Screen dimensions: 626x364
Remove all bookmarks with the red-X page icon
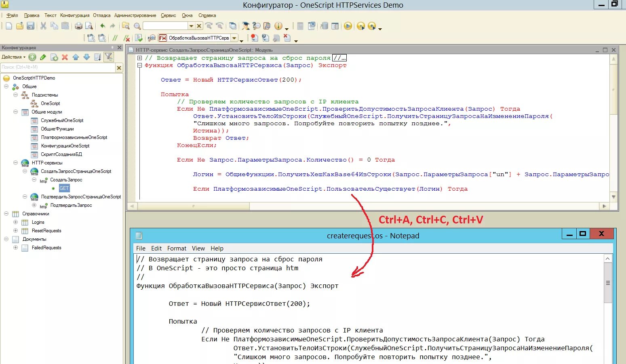[x=287, y=38]
